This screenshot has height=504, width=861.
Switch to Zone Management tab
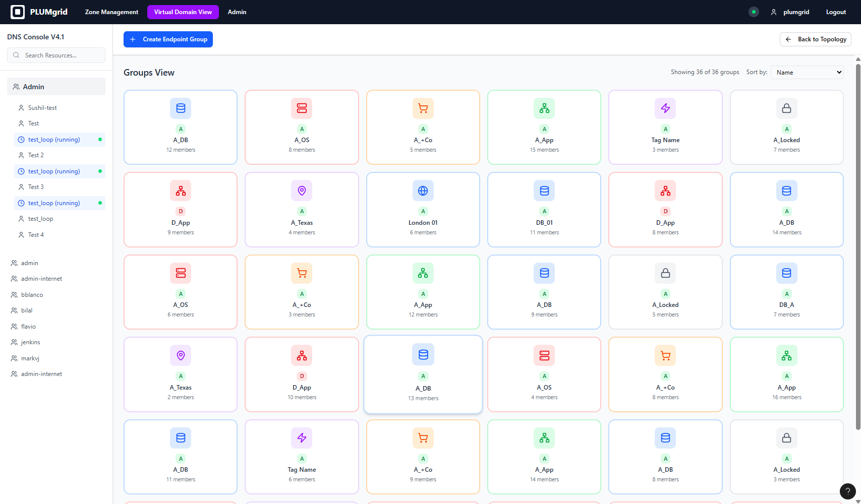point(111,12)
